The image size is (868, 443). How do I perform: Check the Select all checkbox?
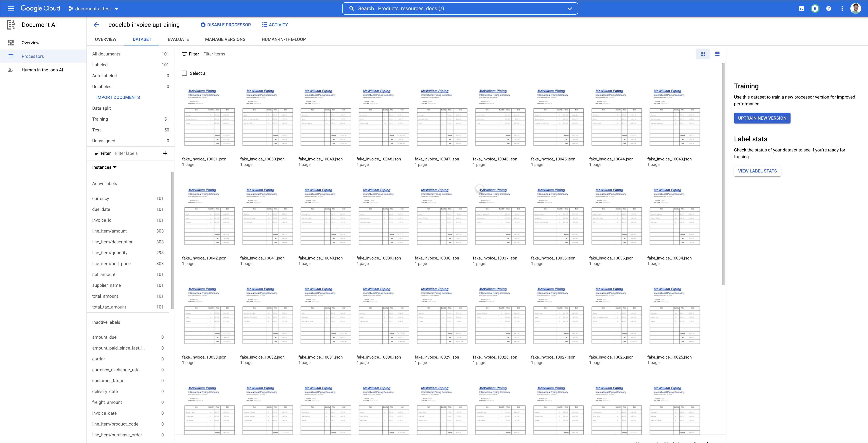click(x=184, y=73)
